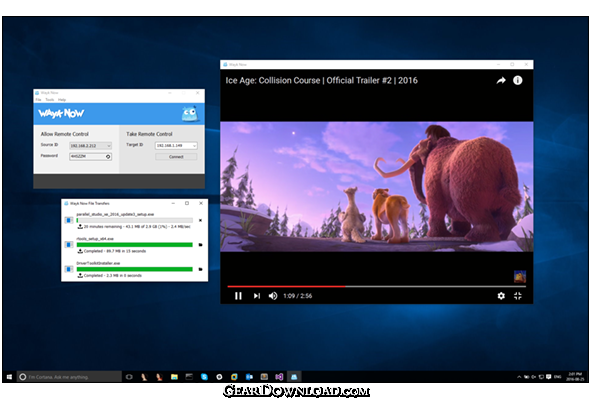
Task: Open the taskbar clock and date
Action: [575, 377]
